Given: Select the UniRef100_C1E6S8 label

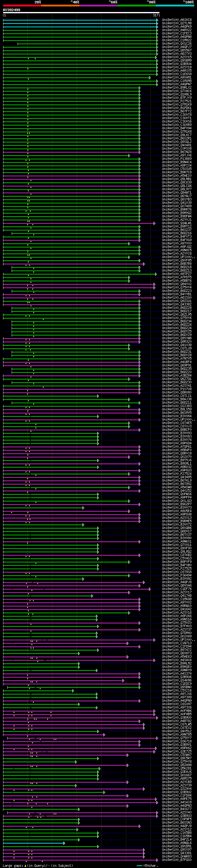Looking at the screenshot, I should tap(177, 74).
